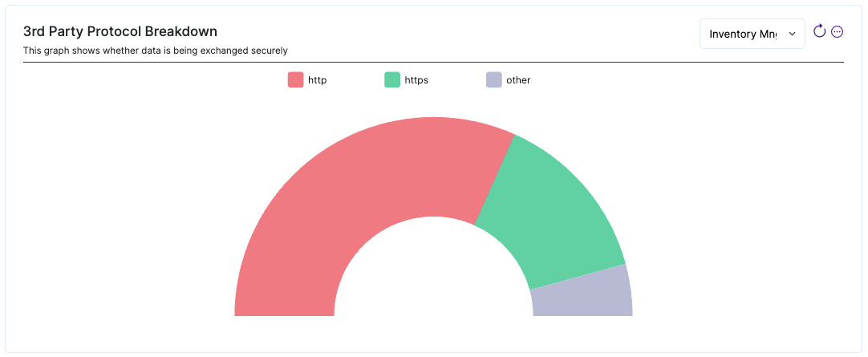This screenshot has width=868, height=357.
Task: Click the subtitle about data exchanged securely
Action: point(156,51)
